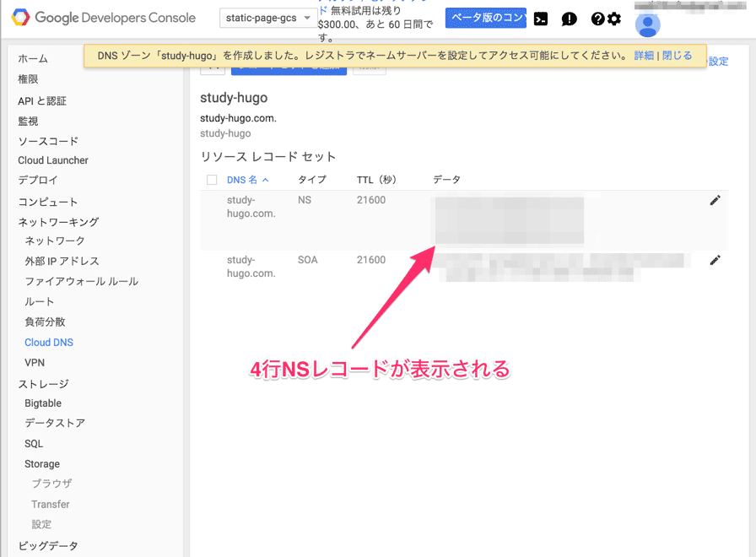756x557 pixels.
Task: Open ホーム in the sidebar
Action: pos(33,59)
